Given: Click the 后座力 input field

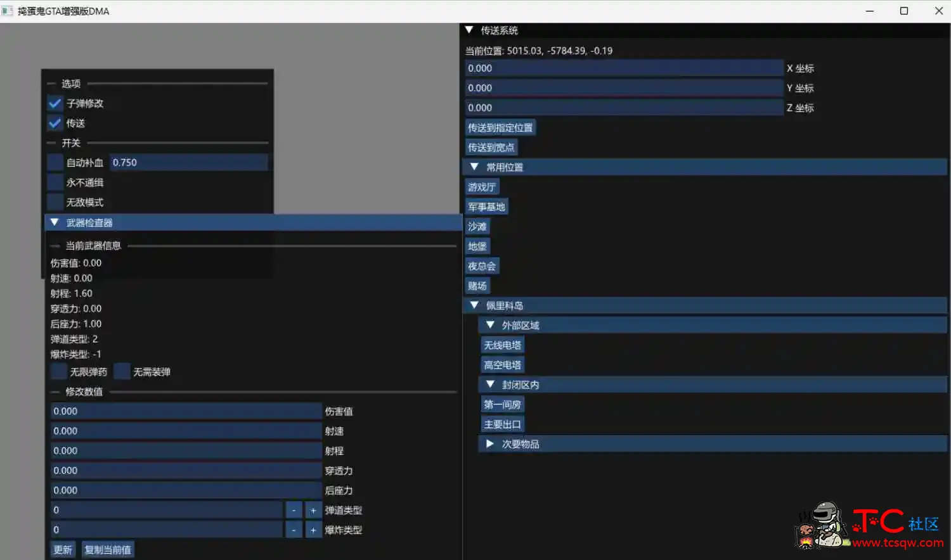Looking at the screenshot, I should [186, 490].
